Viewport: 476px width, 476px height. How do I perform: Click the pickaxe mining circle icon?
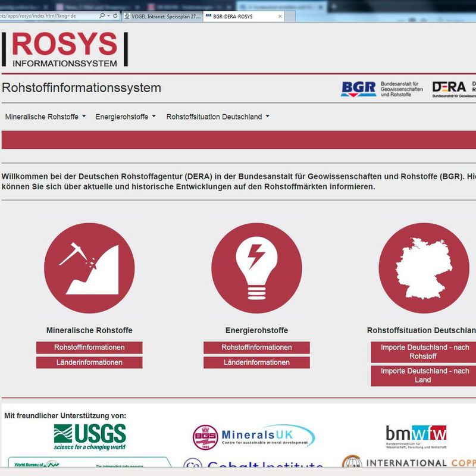coord(89,268)
